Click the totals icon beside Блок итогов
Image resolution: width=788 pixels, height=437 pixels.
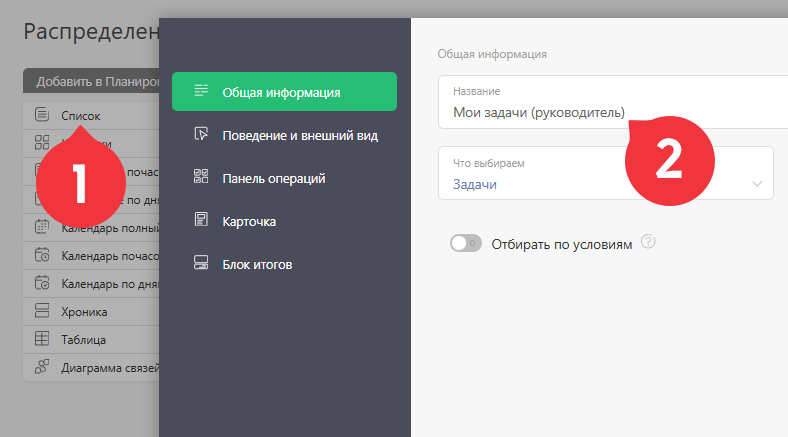click(201, 263)
